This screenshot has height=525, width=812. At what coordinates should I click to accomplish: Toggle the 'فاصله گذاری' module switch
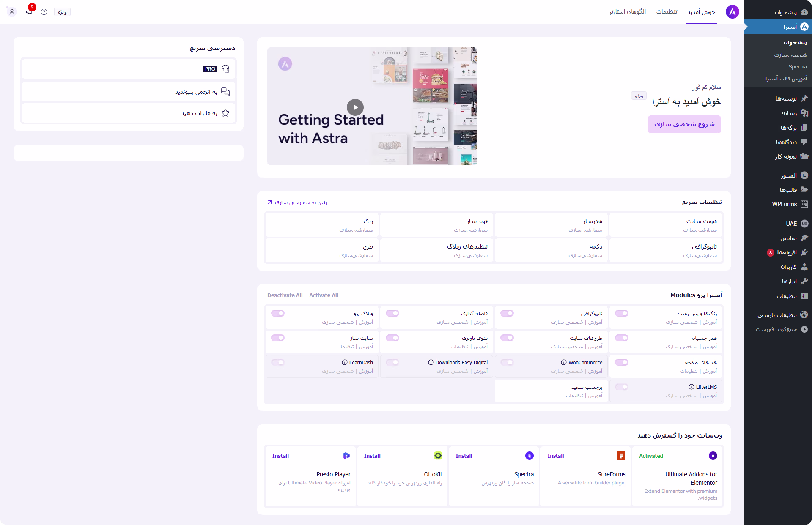pyautogui.click(x=392, y=313)
